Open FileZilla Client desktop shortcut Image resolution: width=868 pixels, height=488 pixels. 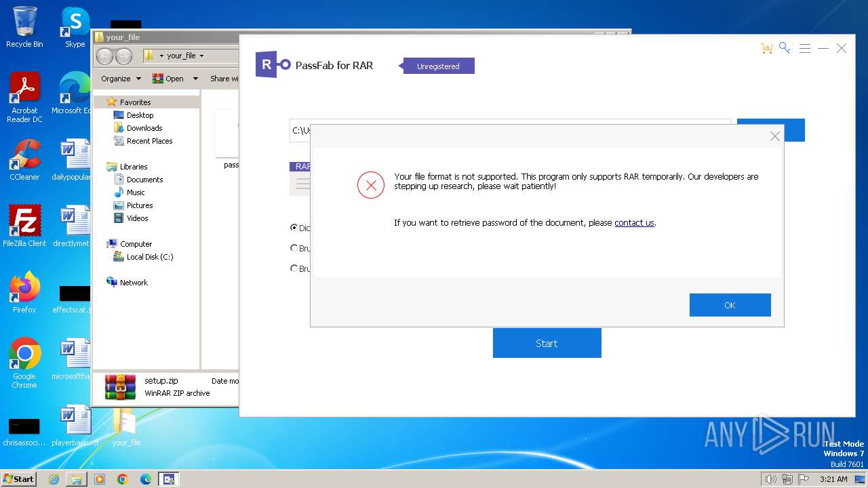coord(24,226)
